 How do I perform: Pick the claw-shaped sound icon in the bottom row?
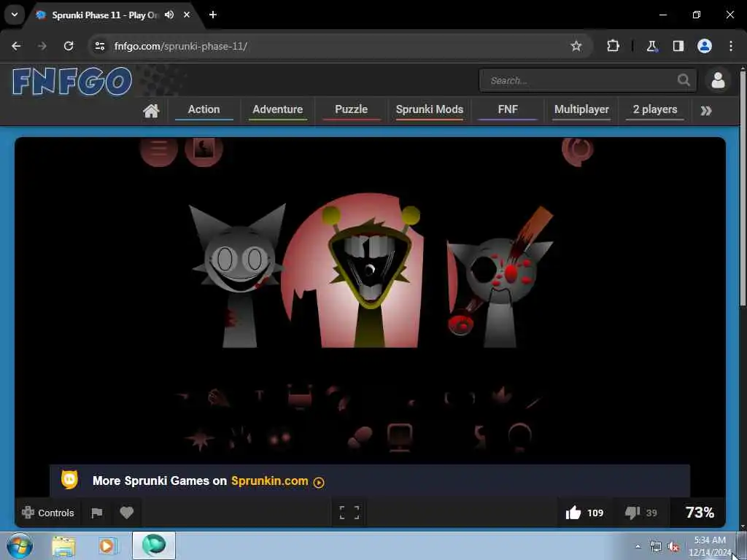pos(240,437)
